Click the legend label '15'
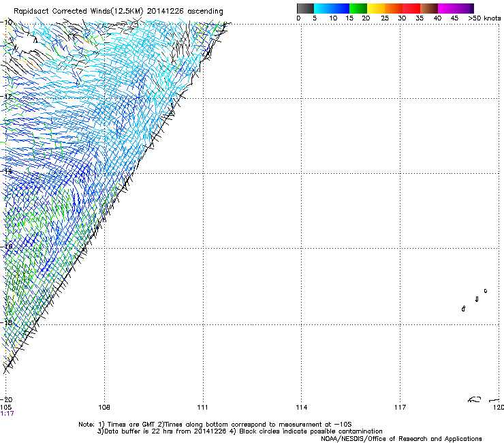This screenshot has height=443, width=504. click(349, 18)
